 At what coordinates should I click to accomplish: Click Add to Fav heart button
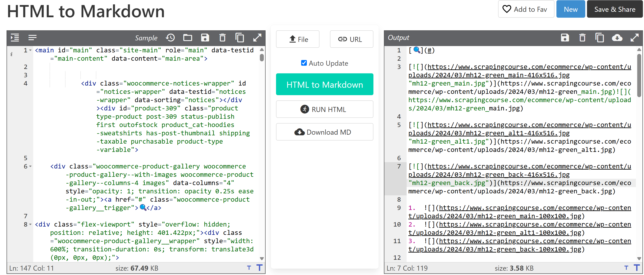[526, 9]
